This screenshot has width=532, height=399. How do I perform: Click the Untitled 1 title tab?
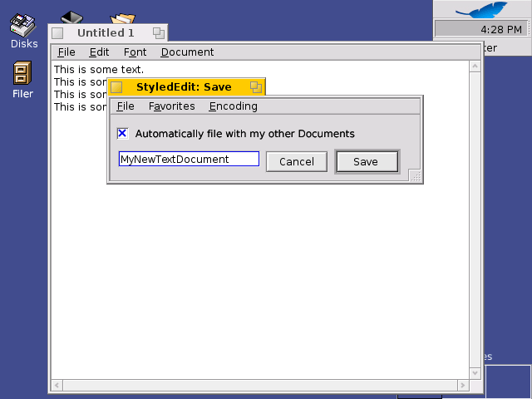click(x=108, y=33)
